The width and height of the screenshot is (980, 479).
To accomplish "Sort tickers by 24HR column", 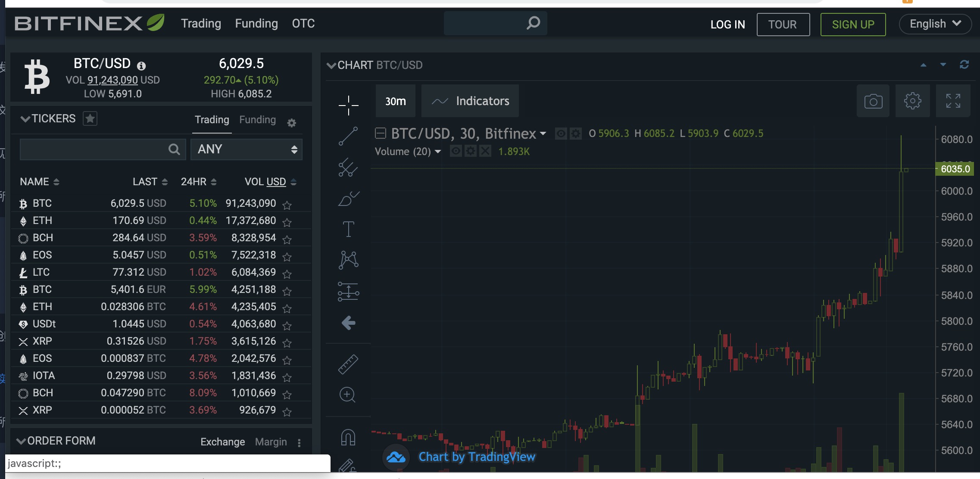I will coord(199,182).
